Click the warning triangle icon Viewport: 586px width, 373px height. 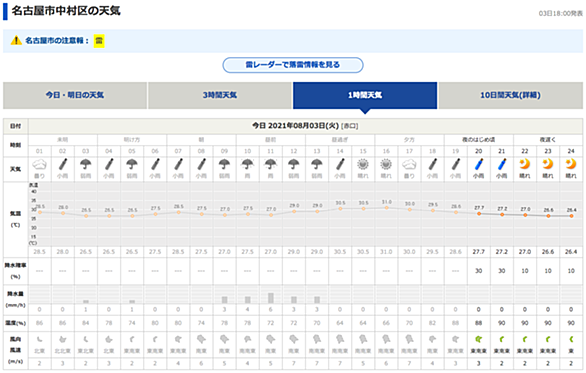(16, 40)
